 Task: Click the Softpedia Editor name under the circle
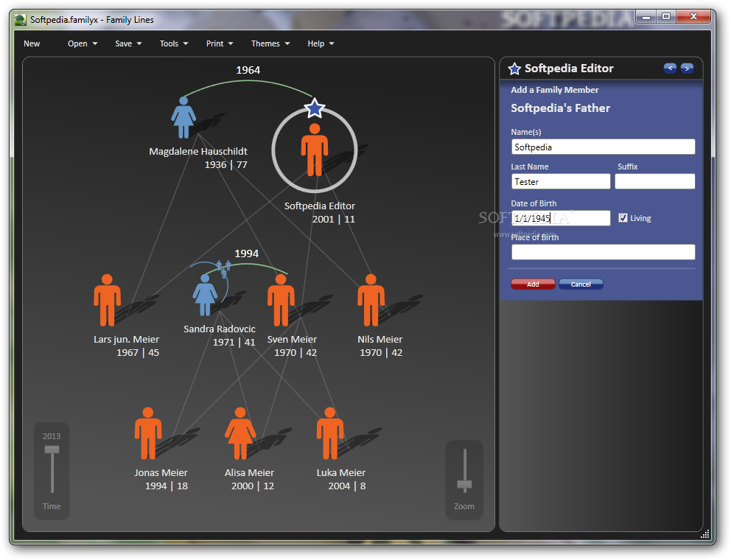tap(319, 206)
